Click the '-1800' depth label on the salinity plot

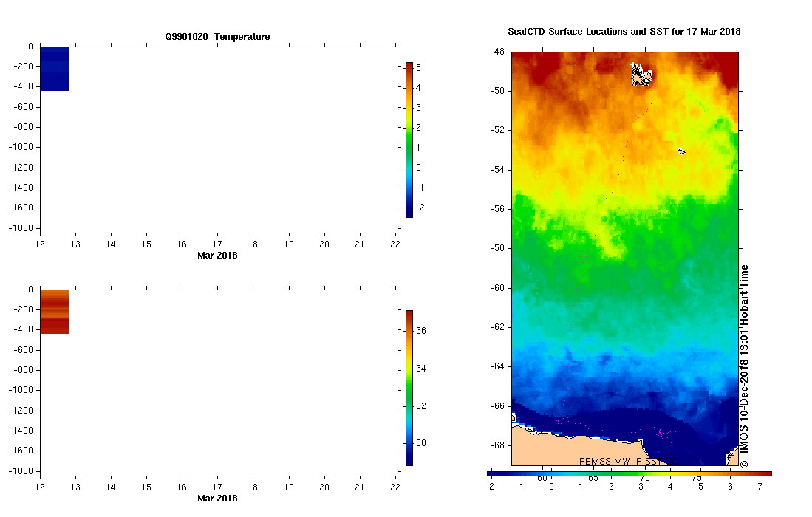pyautogui.click(x=21, y=471)
